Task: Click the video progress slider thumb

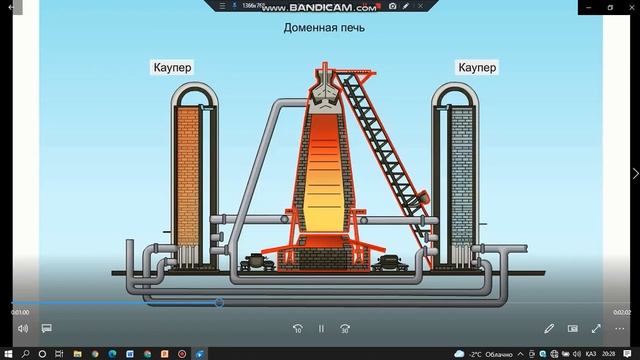Action: click(x=219, y=302)
